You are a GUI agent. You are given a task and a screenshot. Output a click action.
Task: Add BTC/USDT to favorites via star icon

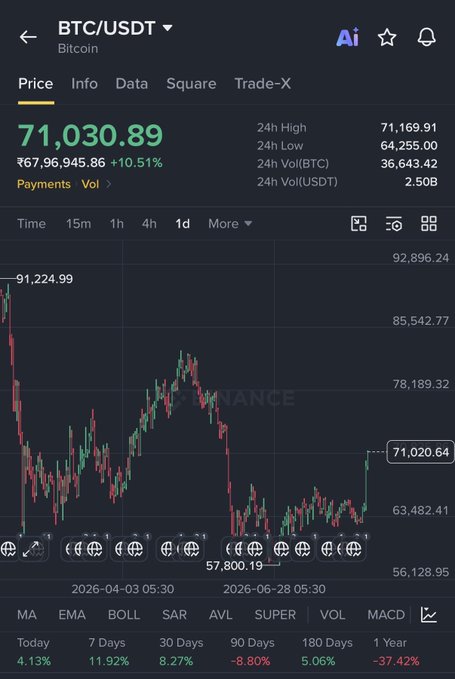coord(387,37)
